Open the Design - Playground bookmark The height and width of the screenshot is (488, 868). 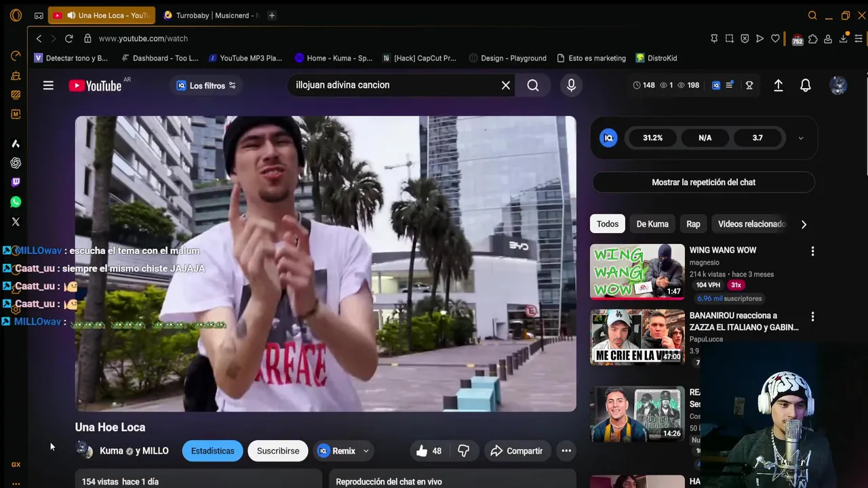(x=507, y=58)
